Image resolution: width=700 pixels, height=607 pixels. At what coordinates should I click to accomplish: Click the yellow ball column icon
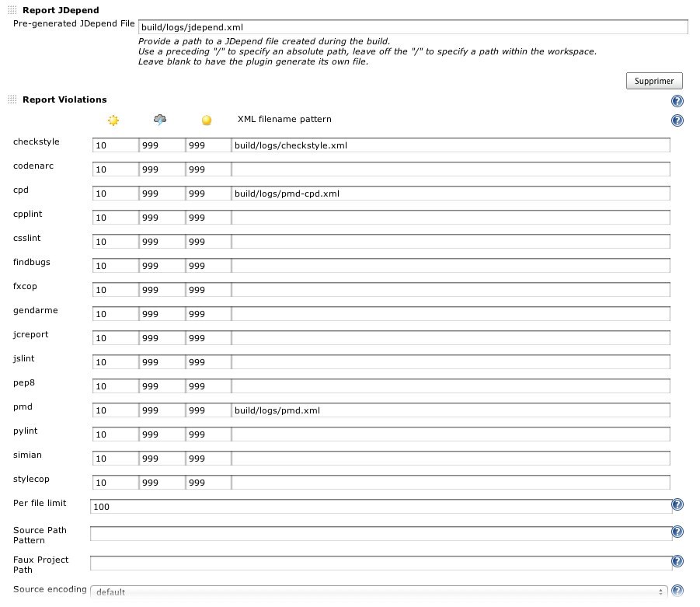(207, 120)
